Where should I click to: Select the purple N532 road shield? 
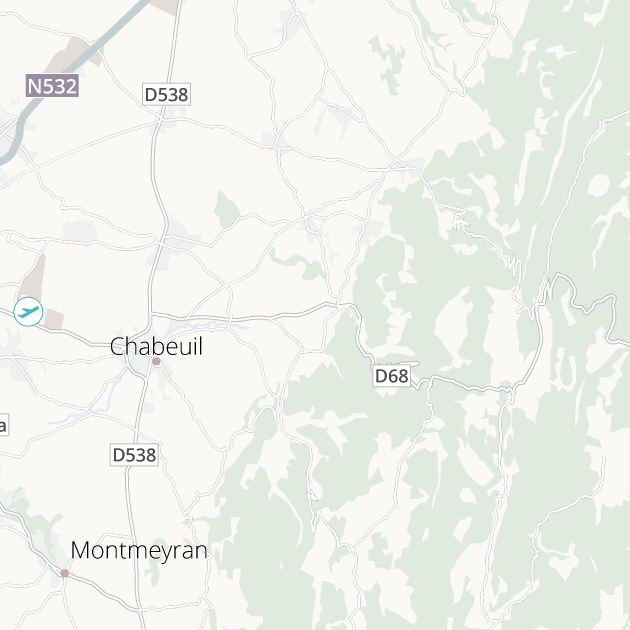click(x=52, y=86)
